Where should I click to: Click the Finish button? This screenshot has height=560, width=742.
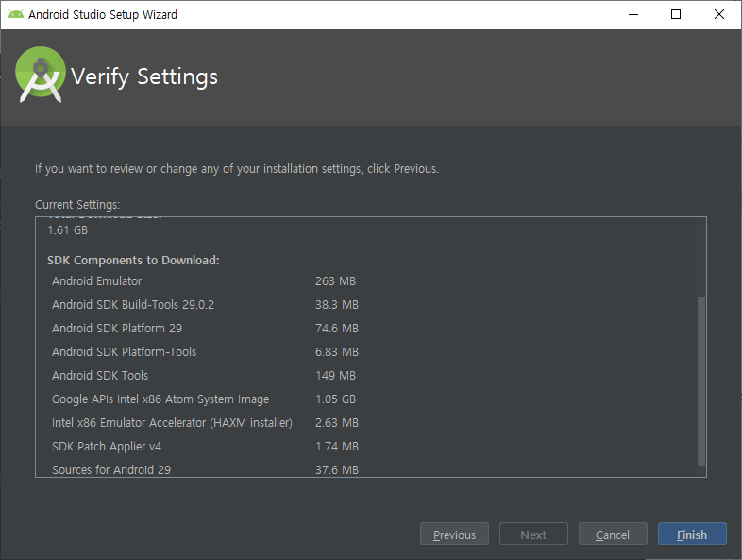692,534
